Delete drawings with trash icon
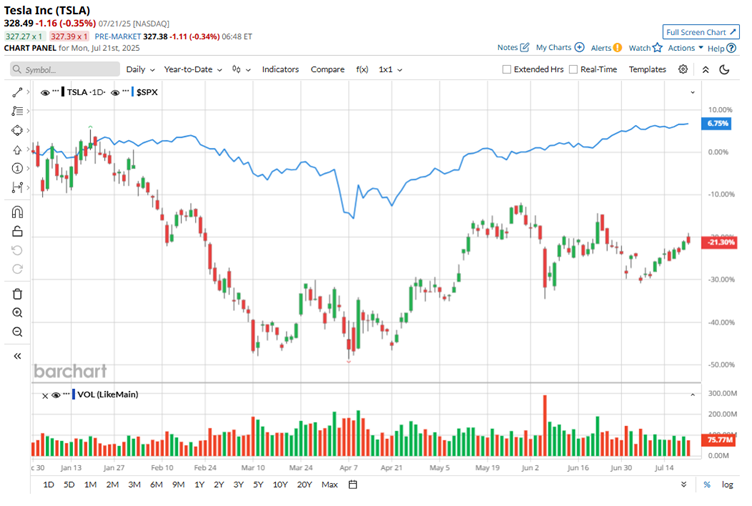Viewport: 752px width, 506px height. tap(17, 294)
